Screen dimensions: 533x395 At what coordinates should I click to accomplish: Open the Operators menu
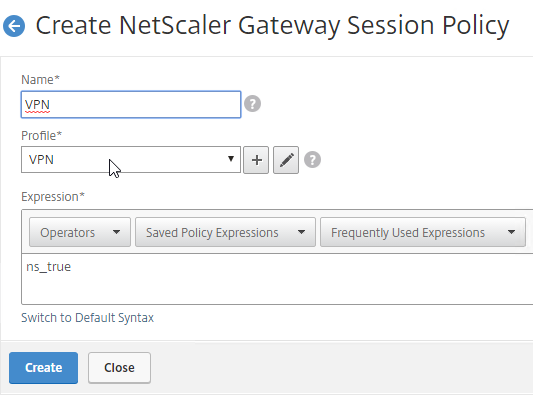(x=80, y=233)
